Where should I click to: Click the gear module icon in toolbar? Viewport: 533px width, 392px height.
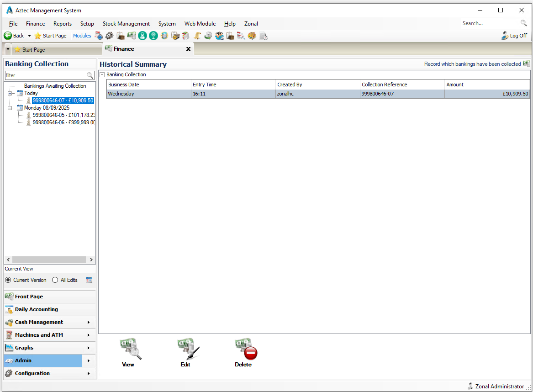pos(110,36)
